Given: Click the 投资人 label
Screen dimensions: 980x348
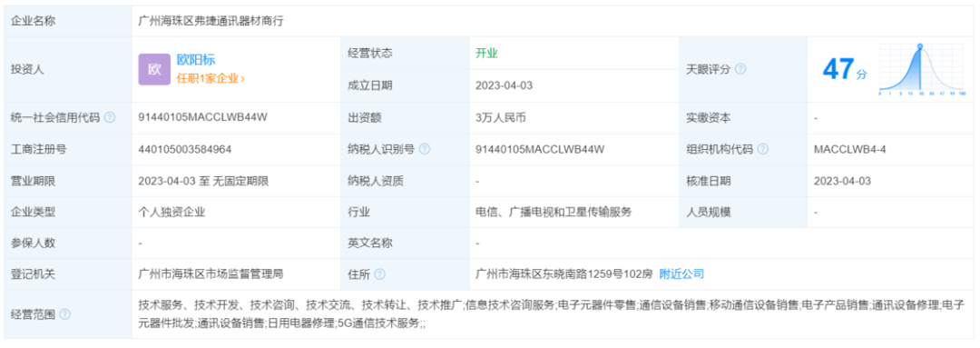Looking at the screenshot, I should pos(28,69).
